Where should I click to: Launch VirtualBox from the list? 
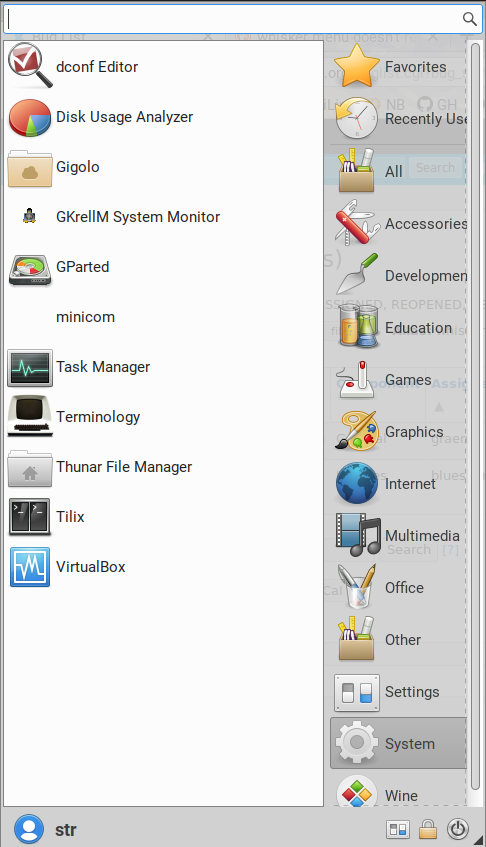point(163,567)
